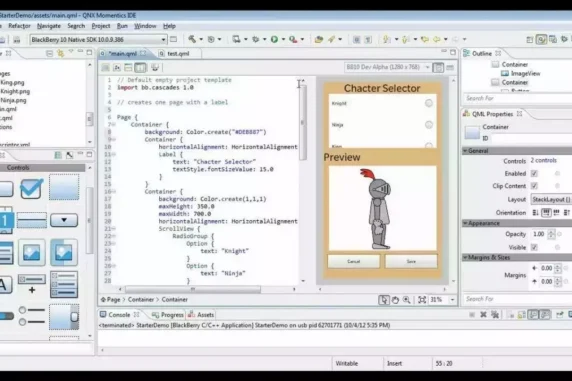Toggle the Clip Content checkbox
The height and width of the screenshot is (381, 572).
pyautogui.click(x=534, y=186)
